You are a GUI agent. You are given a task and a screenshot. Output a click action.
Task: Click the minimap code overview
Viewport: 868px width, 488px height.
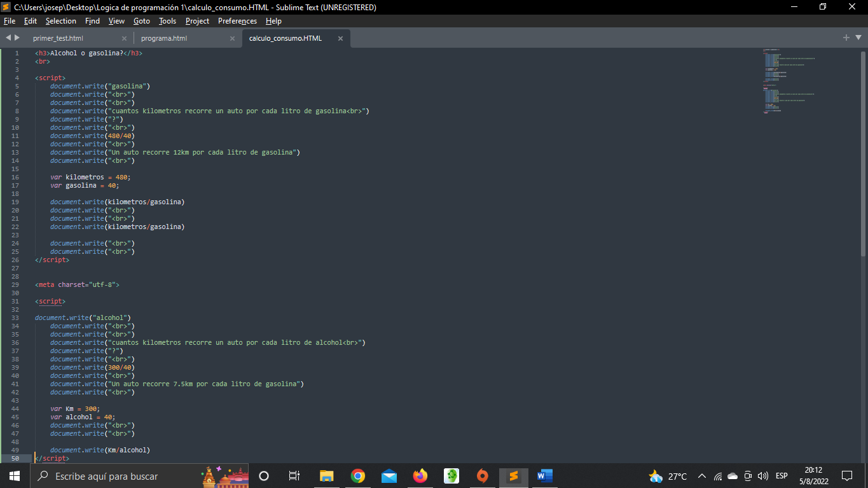coord(789,80)
